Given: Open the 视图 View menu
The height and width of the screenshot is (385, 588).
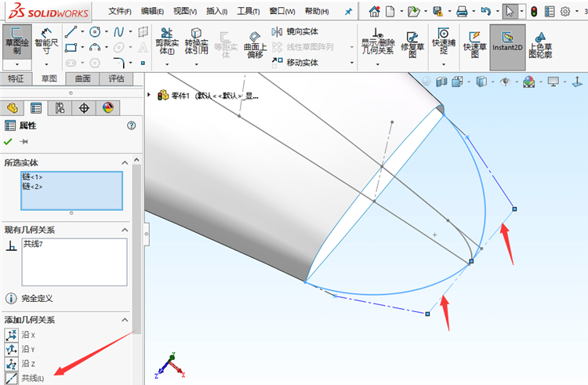Looking at the screenshot, I should pos(185,11).
